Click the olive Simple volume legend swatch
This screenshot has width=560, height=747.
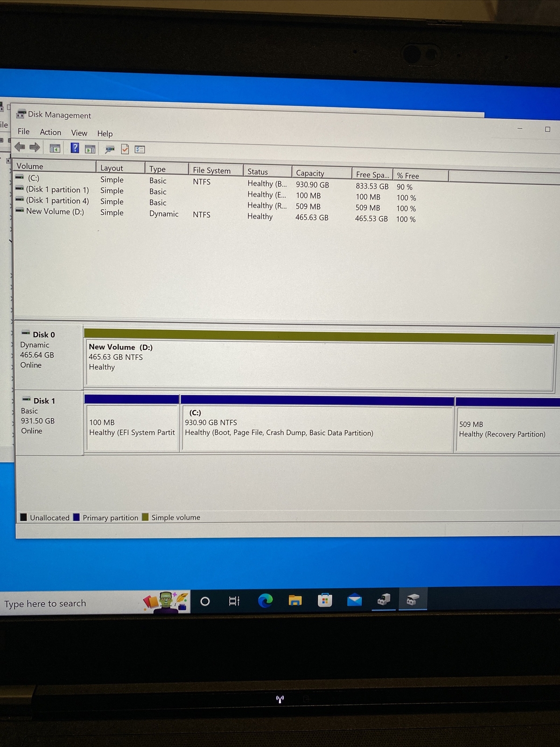pyautogui.click(x=145, y=517)
